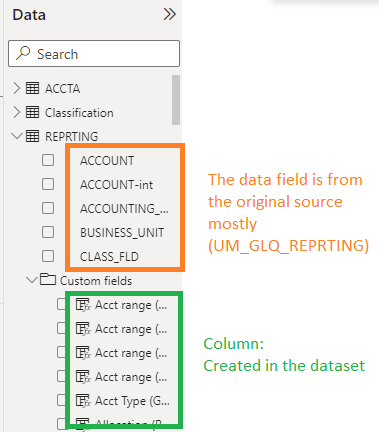This screenshot has height=432, width=379.
Task: Check the BUSINESS_UNIT field checkbox
Action: point(48,232)
